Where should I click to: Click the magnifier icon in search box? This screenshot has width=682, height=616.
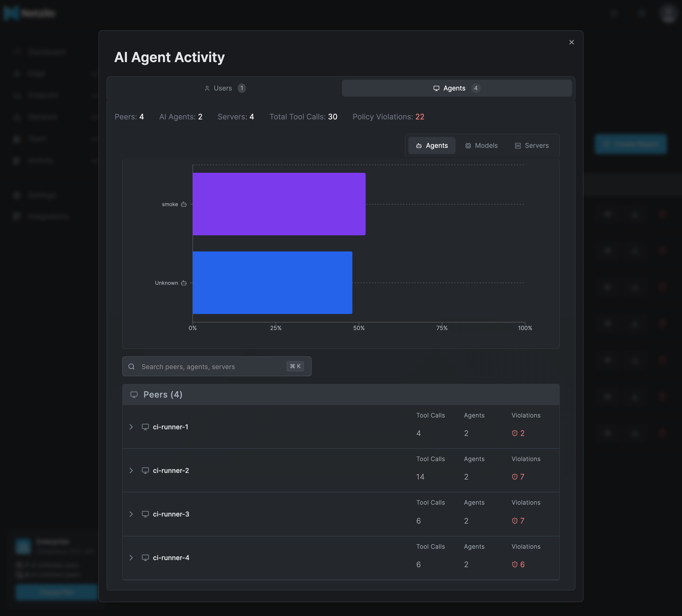click(x=132, y=367)
